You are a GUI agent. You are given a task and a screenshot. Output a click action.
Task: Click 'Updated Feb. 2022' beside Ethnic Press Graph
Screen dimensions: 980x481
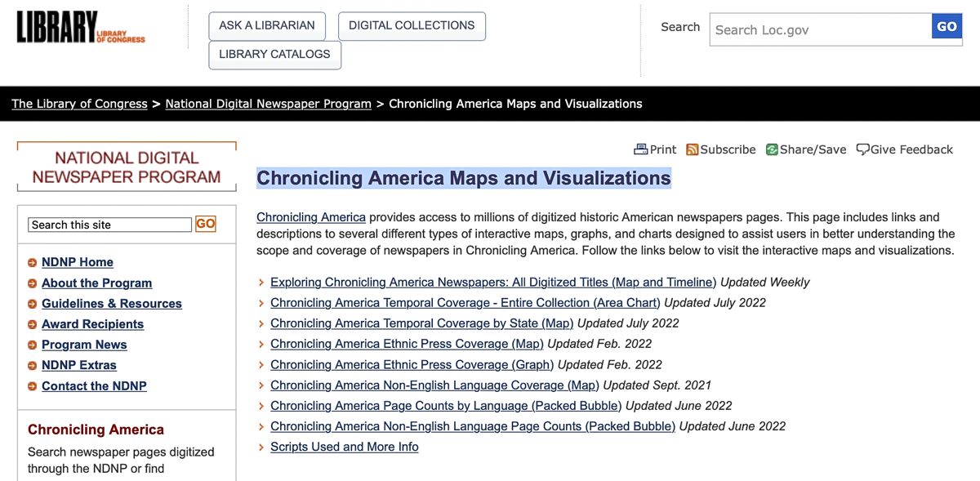610,364
